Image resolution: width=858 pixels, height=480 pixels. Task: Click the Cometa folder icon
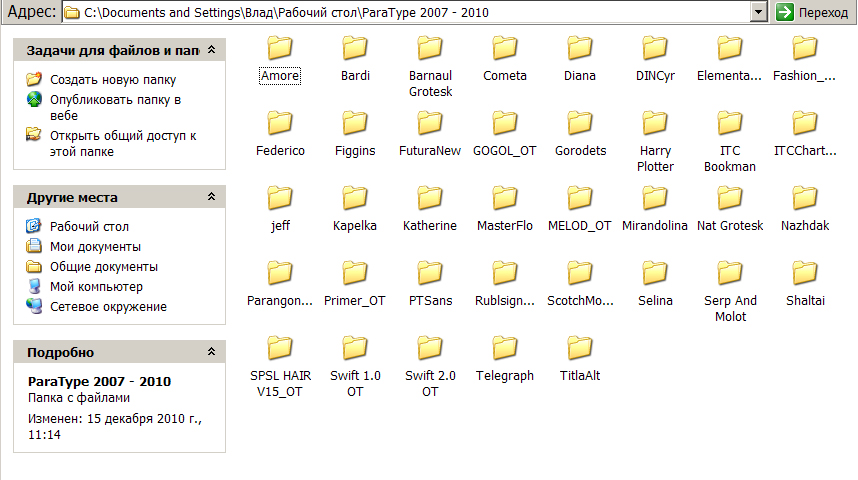pos(505,48)
